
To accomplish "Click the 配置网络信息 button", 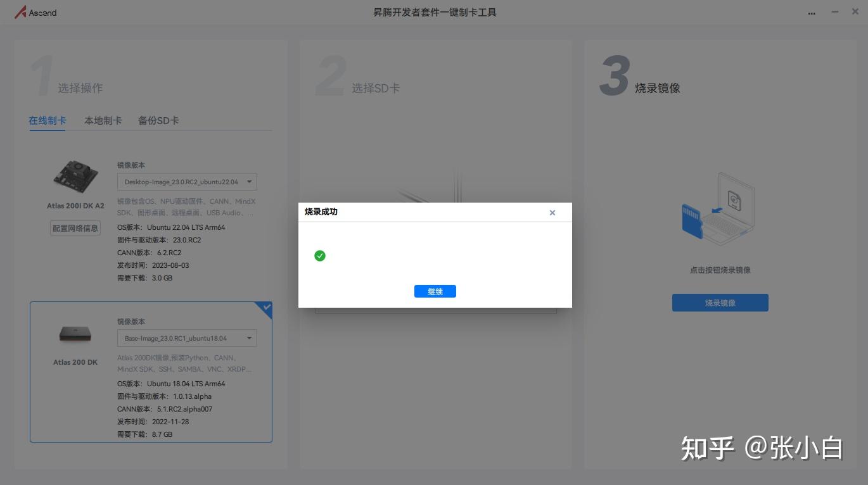I will pos(75,228).
